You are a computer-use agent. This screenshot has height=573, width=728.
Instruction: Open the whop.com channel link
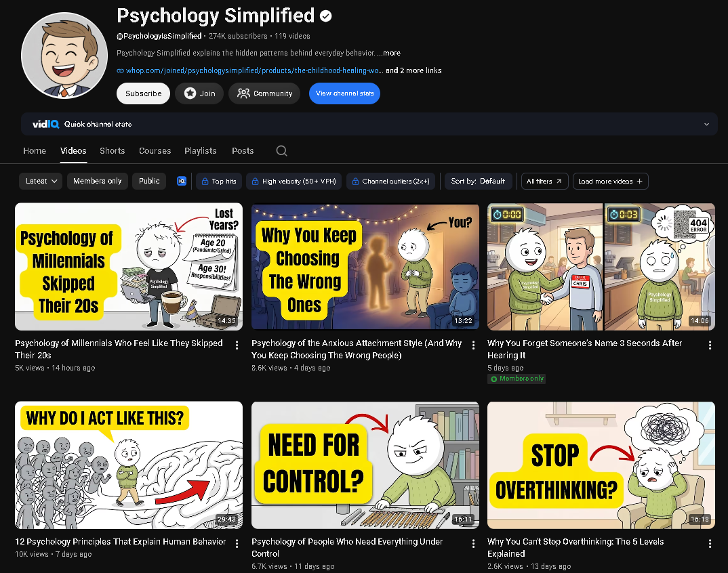[254, 70]
